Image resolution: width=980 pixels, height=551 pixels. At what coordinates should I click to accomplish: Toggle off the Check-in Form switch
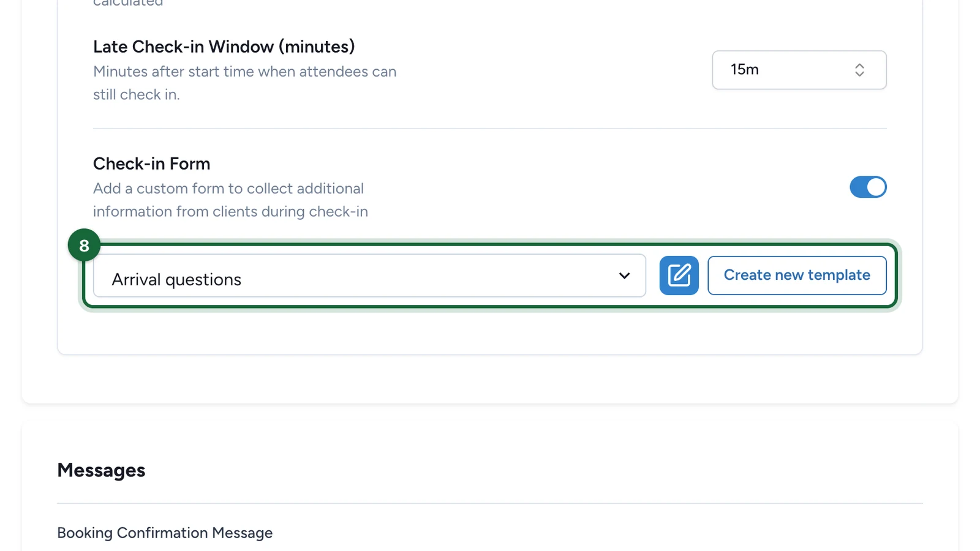click(868, 187)
